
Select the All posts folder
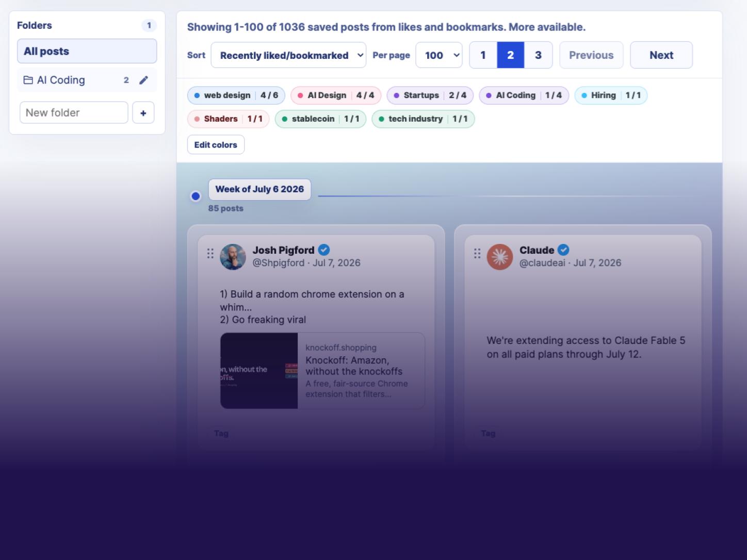[87, 51]
